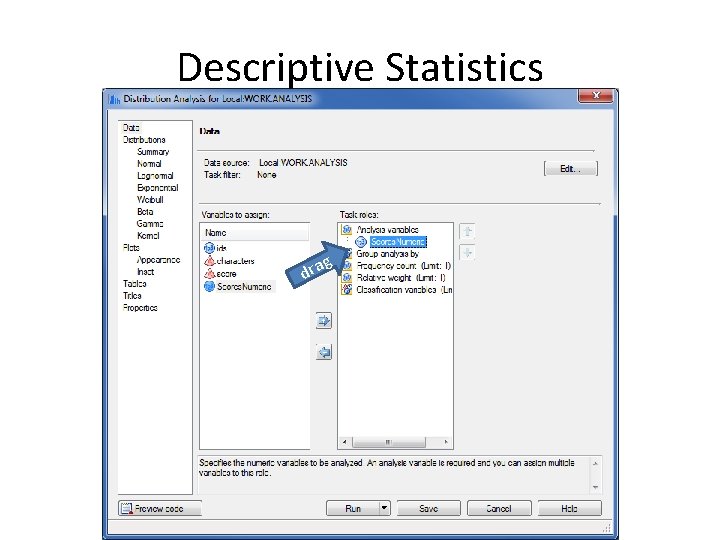Click the left arrow remove-variable icon

coord(324,352)
